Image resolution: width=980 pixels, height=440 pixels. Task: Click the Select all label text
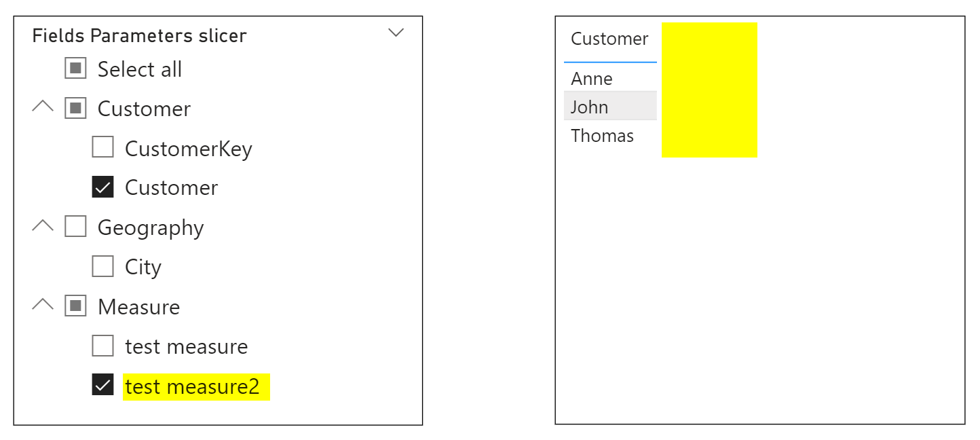(139, 69)
